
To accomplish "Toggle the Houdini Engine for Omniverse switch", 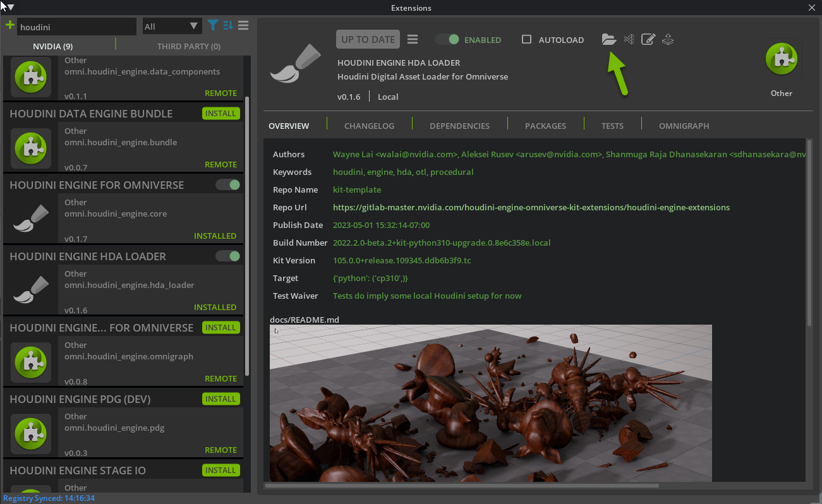I will (227, 185).
